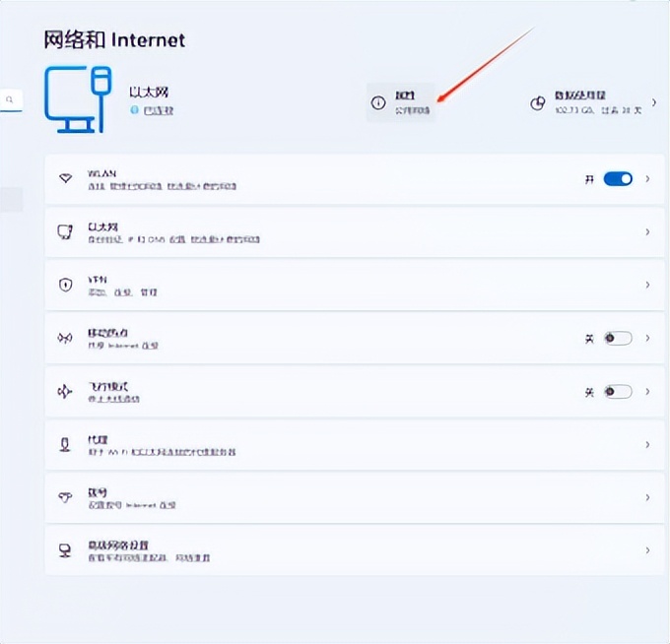The width and height of the screenshot is (670, 644).
Task: Click the 移动热点 hotspot icon
Action: coord(66,338)
